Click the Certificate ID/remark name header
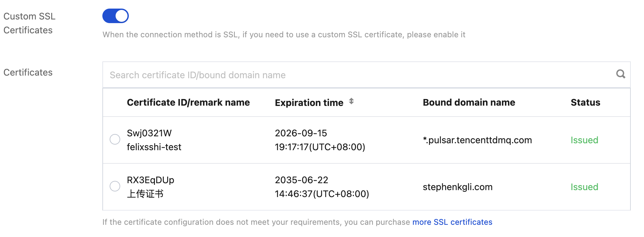Viewport: 644px width, 237px height. [188, 103]
